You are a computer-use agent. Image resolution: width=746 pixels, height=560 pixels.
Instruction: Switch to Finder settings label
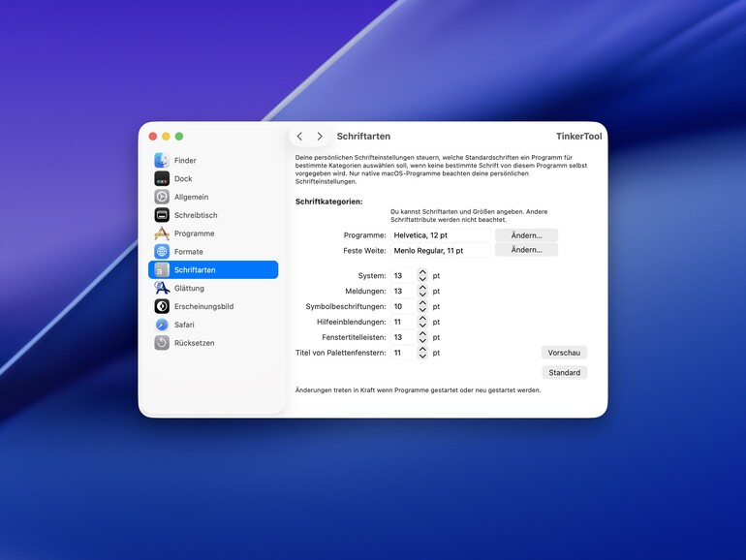click(185, 160)
